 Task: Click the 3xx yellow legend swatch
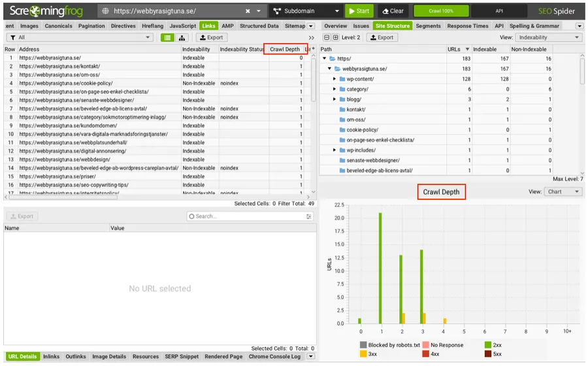pyautogui.click(x=363, y=354)
